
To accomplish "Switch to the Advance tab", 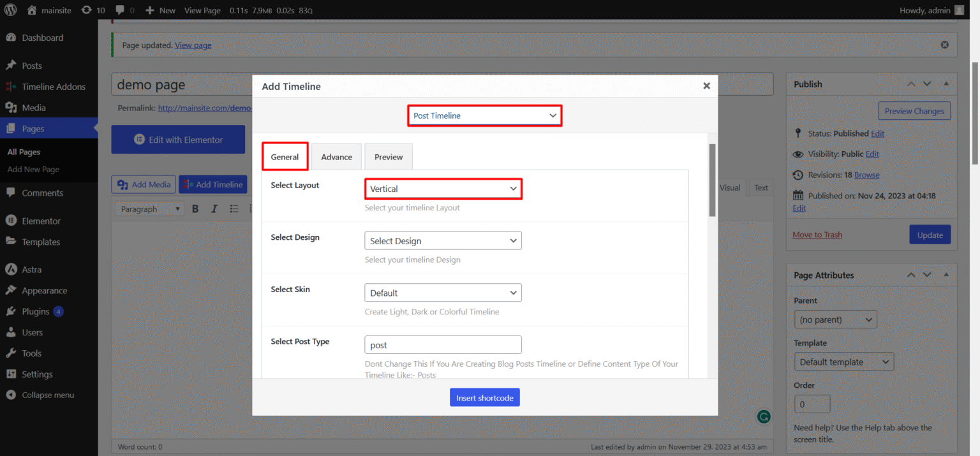I will tap(336, 156).
